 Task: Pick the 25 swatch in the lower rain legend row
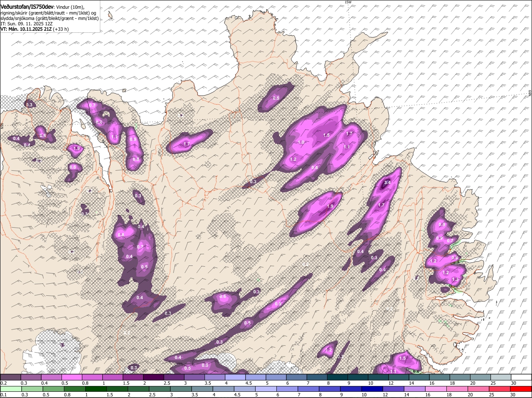point(500,389)
